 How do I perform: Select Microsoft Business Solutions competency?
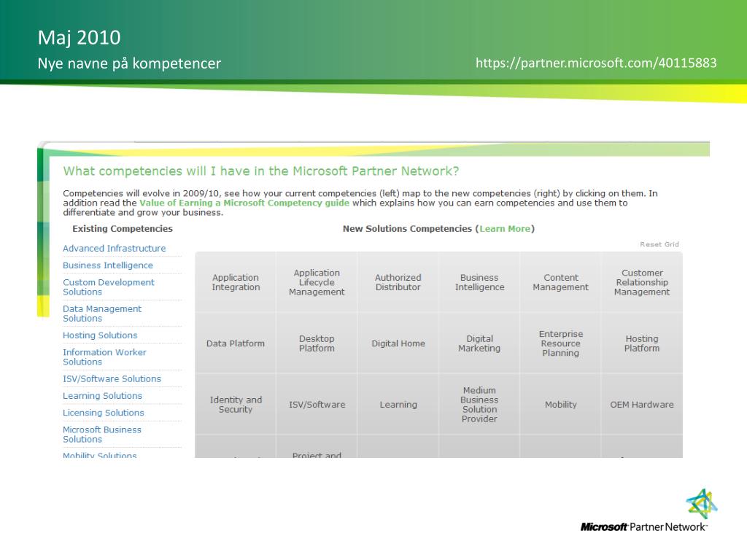102,435
